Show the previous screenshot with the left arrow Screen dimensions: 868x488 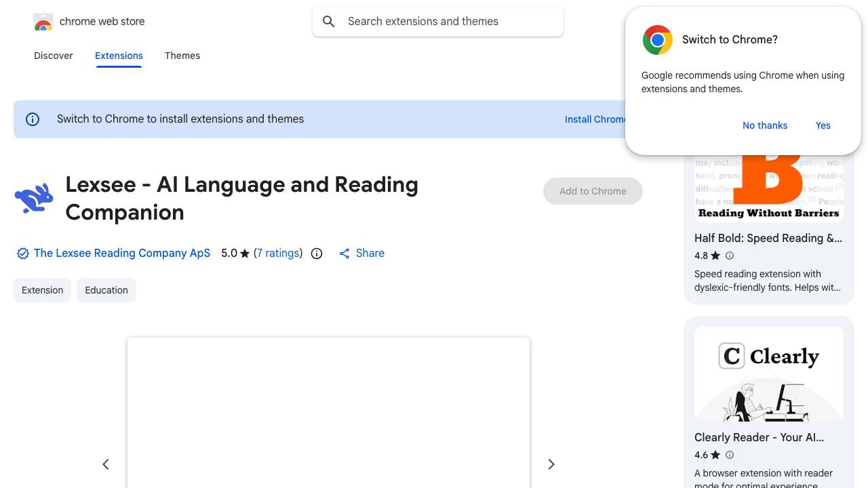(106, 464)
